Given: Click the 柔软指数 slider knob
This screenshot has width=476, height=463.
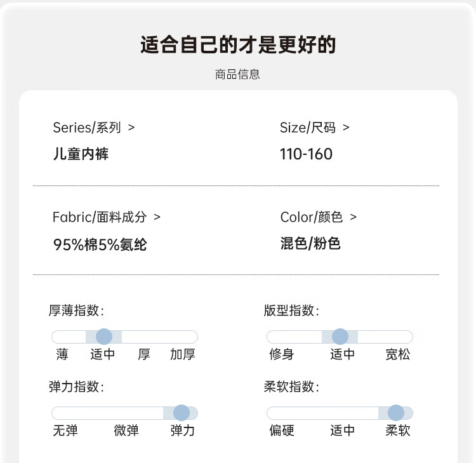Looking at the screenshot, I should coord(396,413).
